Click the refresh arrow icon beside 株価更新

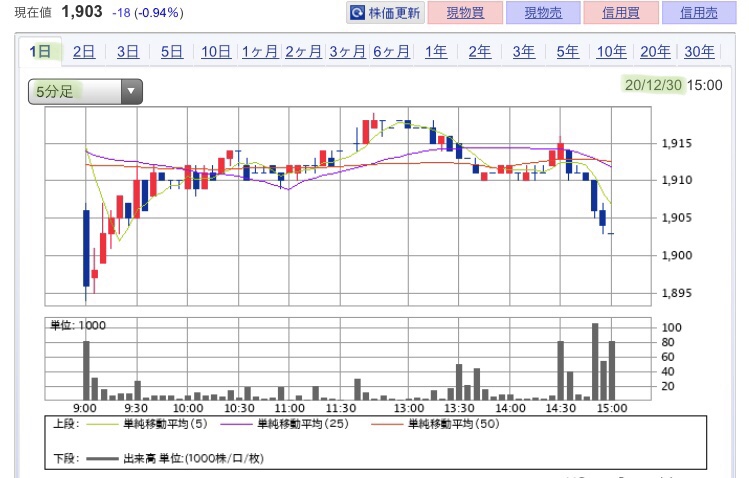(x=357, y=12)
